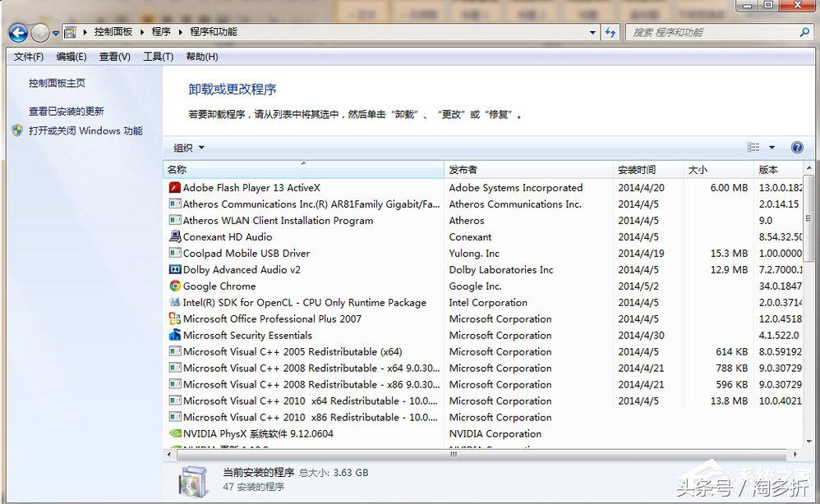Open the 工具(T) menu

coord(158,56)
